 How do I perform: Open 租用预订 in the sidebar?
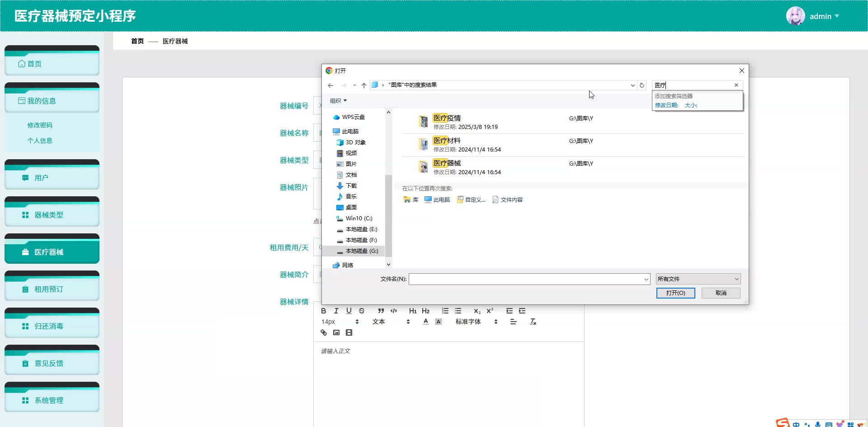click(49, 289)
